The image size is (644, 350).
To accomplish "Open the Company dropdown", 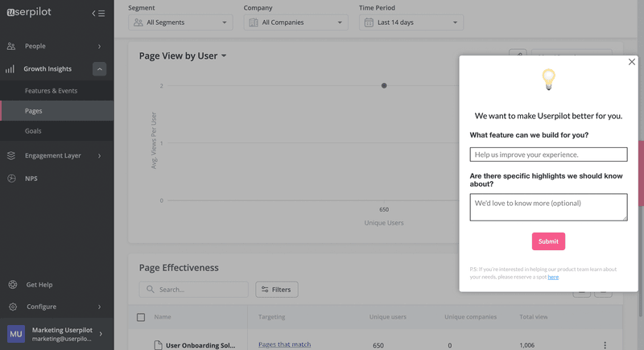I will click(295, 23).
